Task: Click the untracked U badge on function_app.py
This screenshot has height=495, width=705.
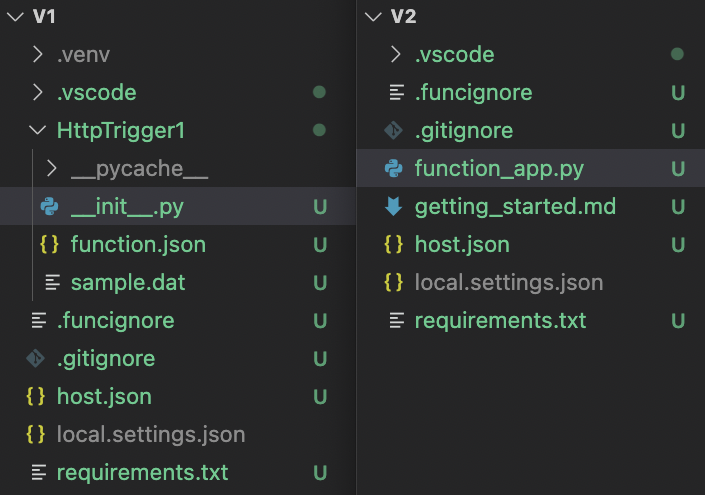Action: pyautogui.click(x=678, y=169)
